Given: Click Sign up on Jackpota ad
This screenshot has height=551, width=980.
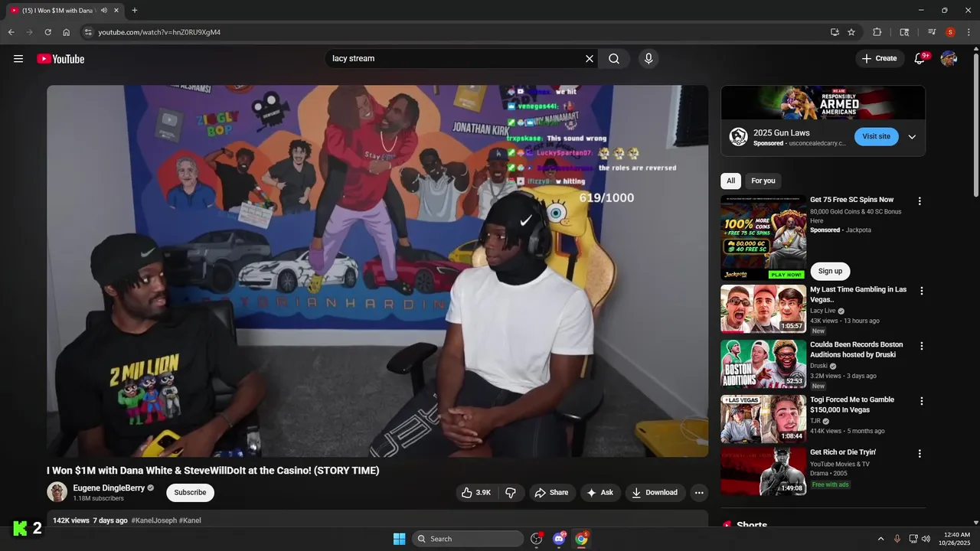Looking at the screenshot, I should [x=830, y=271].
